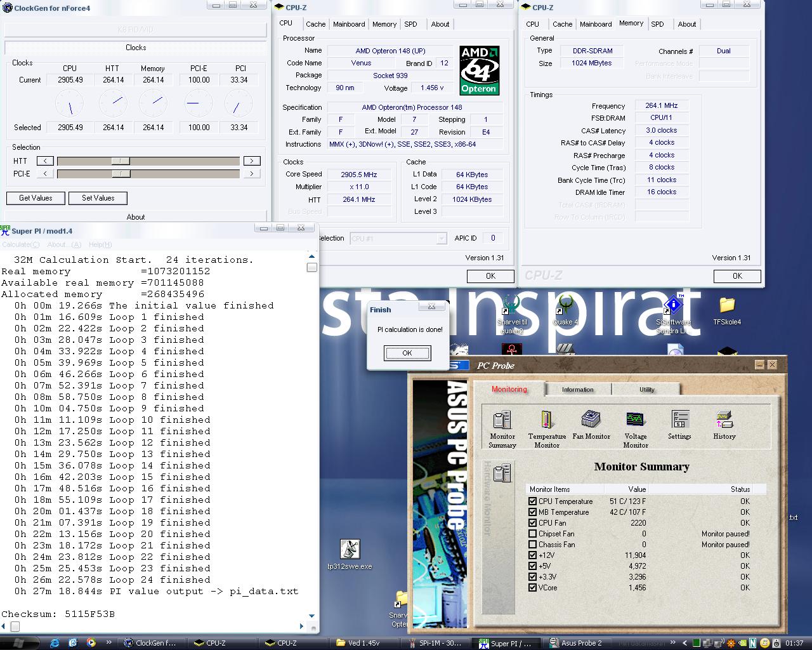This screenshot has width=812, height=650.
Task: Expand hidden system tray icons arrow
Action: [x=685, y=643]
